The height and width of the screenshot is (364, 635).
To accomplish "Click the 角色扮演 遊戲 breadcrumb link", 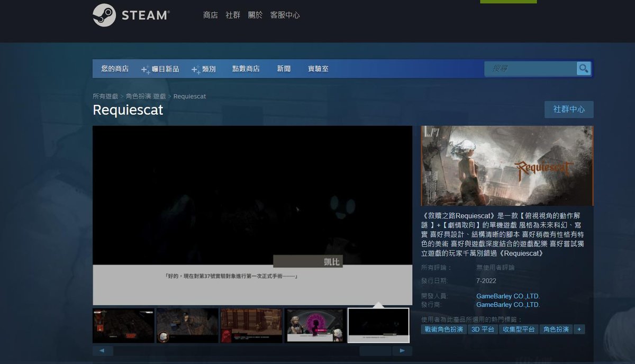I will [x=146, y=96].
